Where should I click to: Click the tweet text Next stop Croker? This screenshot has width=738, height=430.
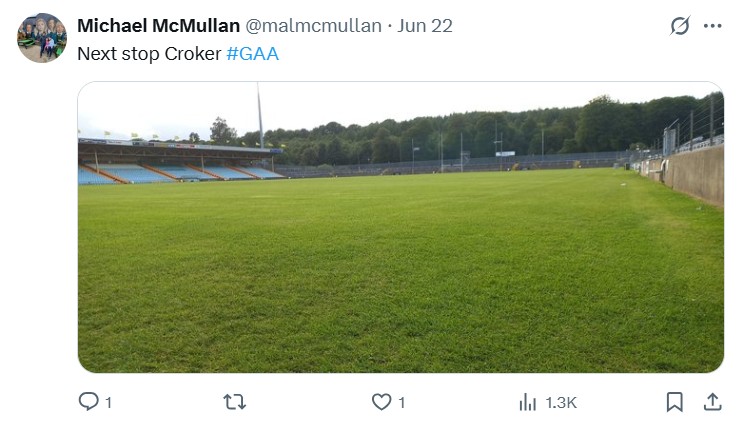[x=149, y=54]
